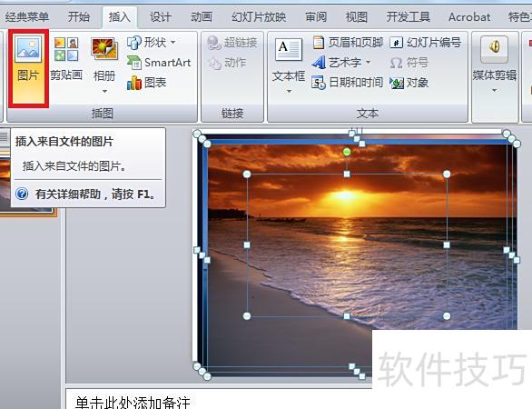Open the 经典菜单 tab
The image size is (532, 409).
[x=27, y=16]
